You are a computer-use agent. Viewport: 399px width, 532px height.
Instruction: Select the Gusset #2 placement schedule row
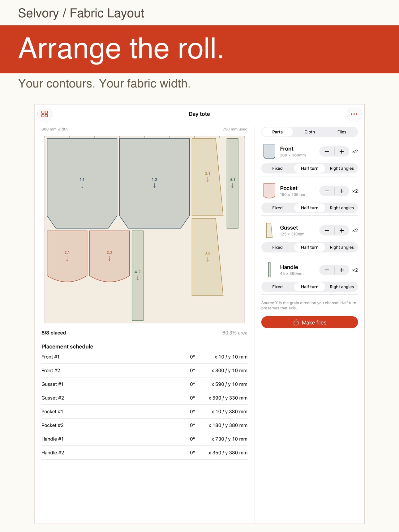pos(144,398)
